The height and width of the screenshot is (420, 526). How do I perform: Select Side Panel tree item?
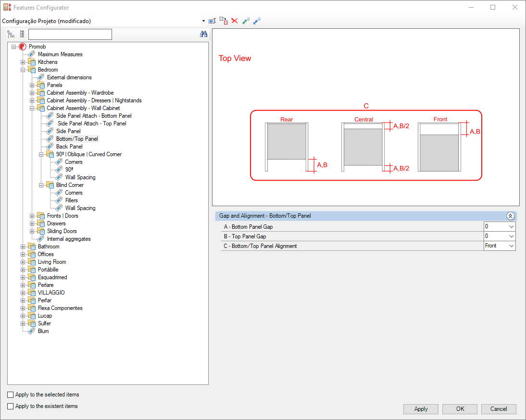coord(68,131)
